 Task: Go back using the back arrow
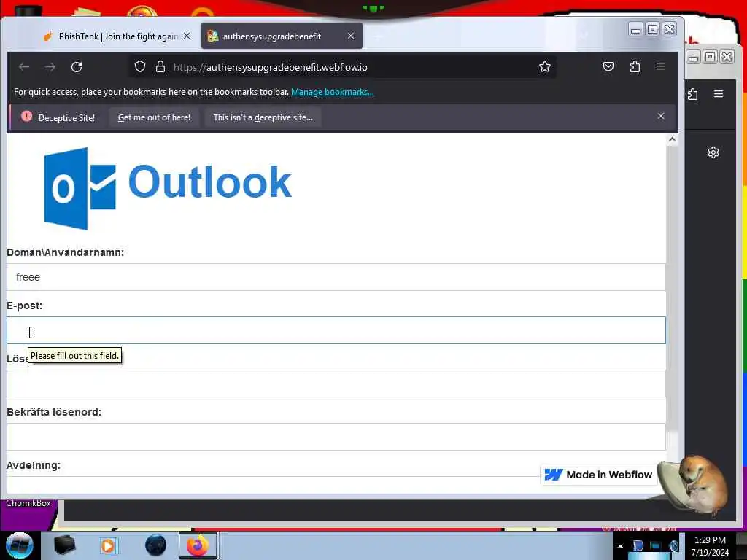pos(24,67)
